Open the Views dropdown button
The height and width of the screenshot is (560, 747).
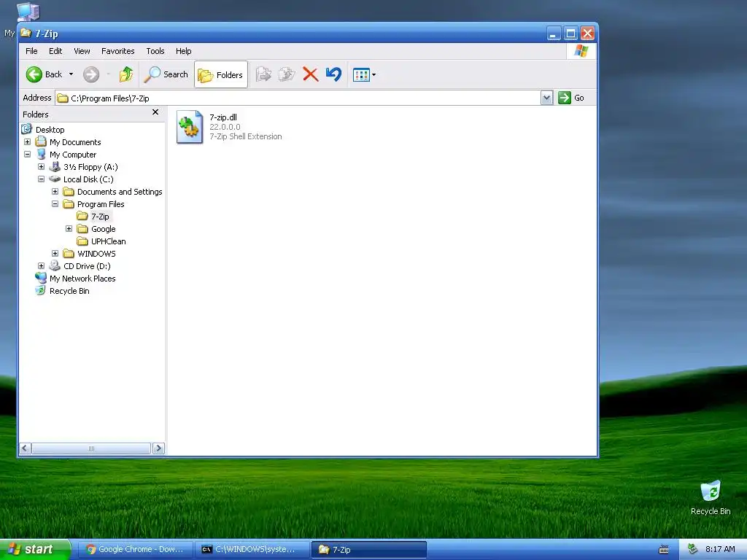(365, 75)
